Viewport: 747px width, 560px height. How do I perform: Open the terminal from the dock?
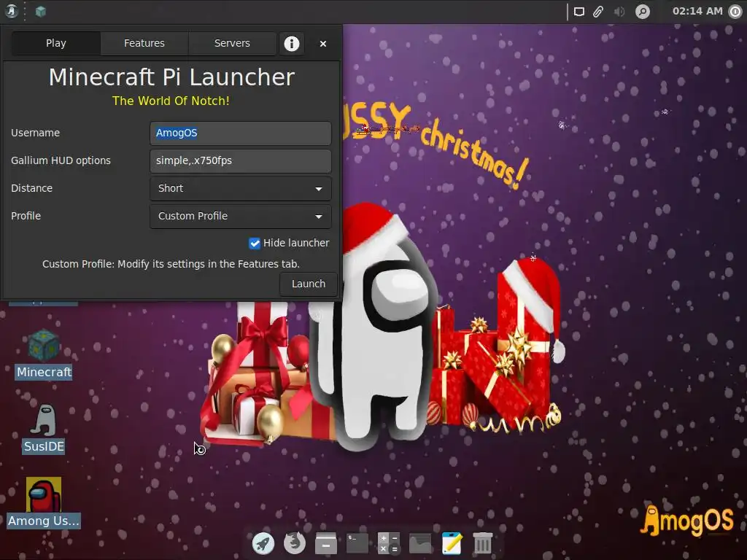point(357,543)
